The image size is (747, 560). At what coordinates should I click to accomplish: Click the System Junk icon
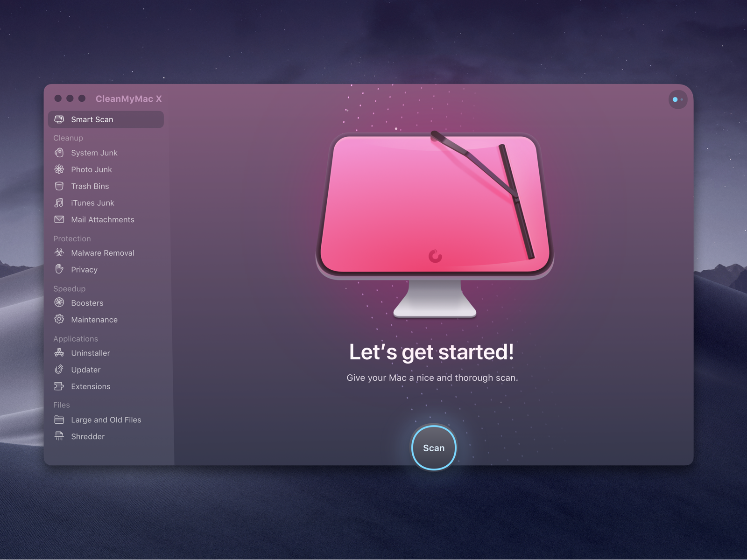(x=59, y=153)
